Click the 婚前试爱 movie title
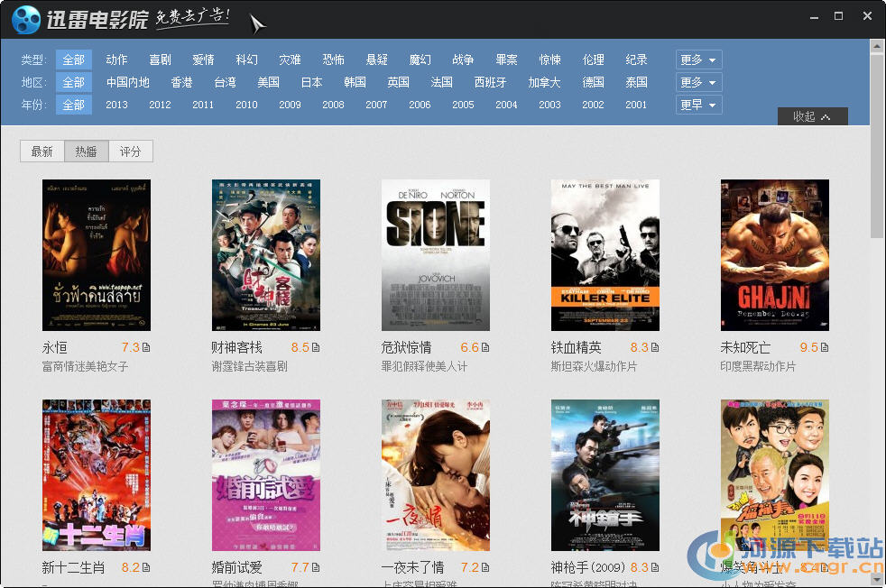886x588 pixels. pyautogui.click(x=236, y=567)
